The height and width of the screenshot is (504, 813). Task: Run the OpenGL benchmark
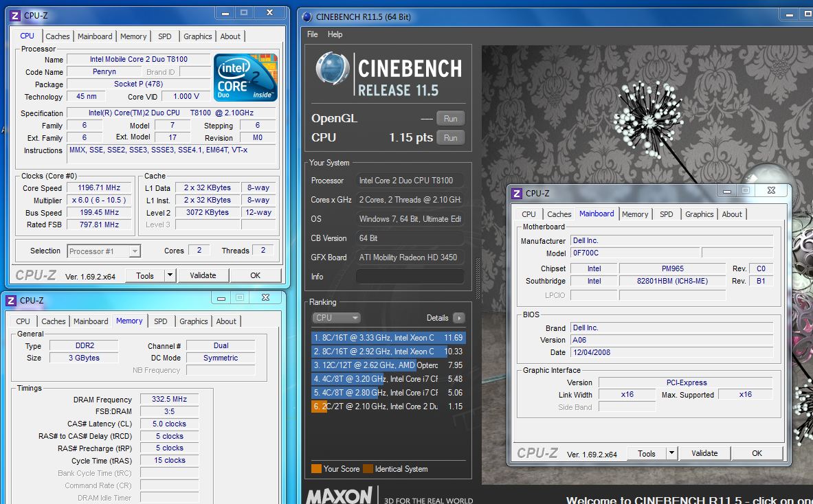451,119
